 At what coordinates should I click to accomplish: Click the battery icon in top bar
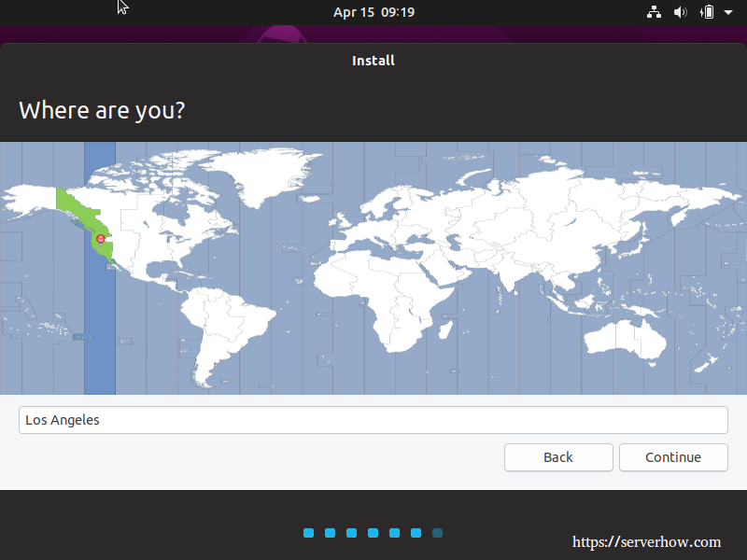707,12
